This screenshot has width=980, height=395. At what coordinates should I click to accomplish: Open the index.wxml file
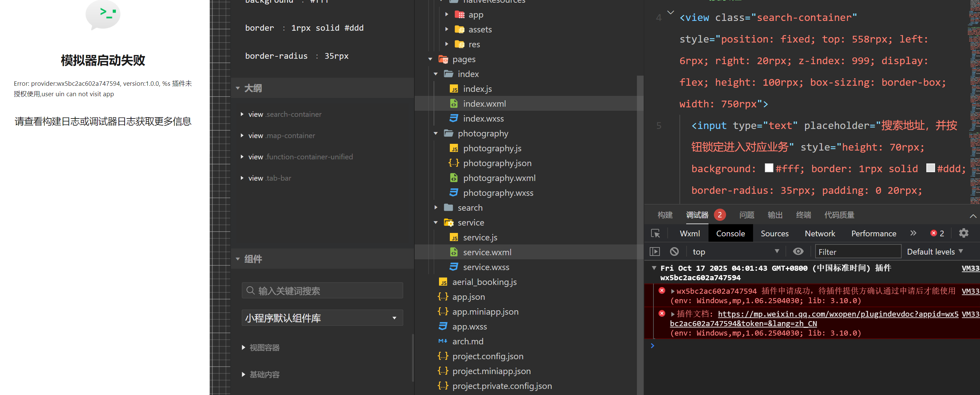(484, 103)
